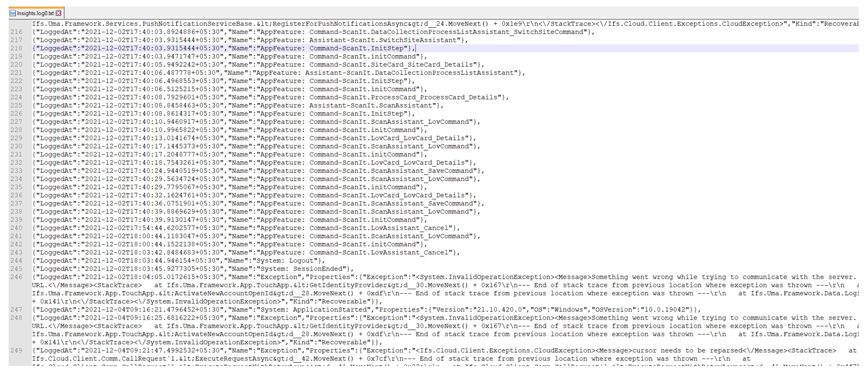868x370 pixels.
Task: Click the save-state file icon on the Insights.log0.txt tab
Action: [12, 13]
